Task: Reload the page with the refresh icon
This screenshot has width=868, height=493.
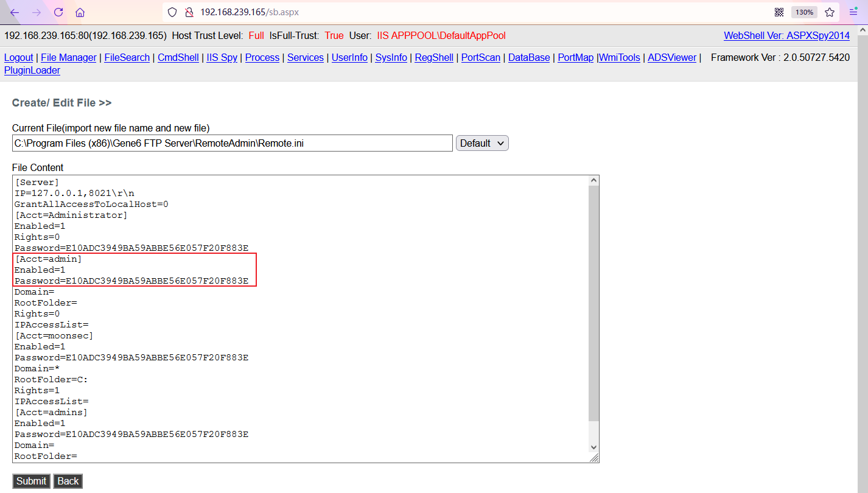Action: click(x=58, y=12)
